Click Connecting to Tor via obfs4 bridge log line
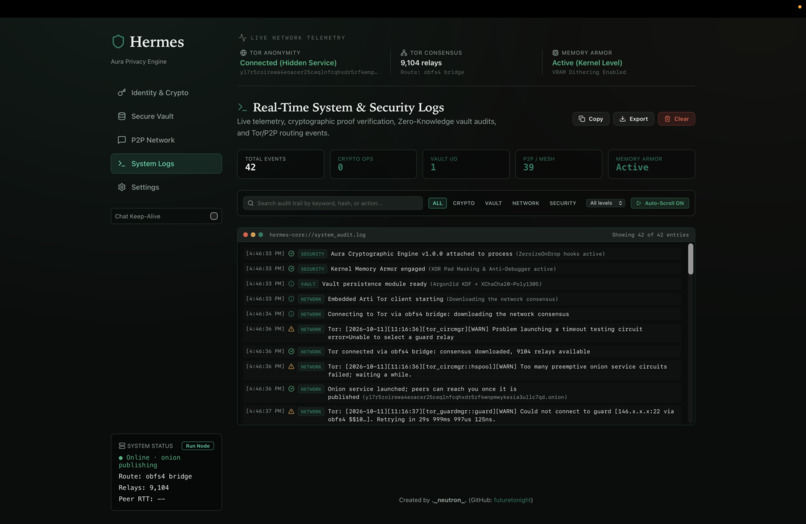Image resolution: width=806 pixels, height=524 pixels. [x=448, y=314]
